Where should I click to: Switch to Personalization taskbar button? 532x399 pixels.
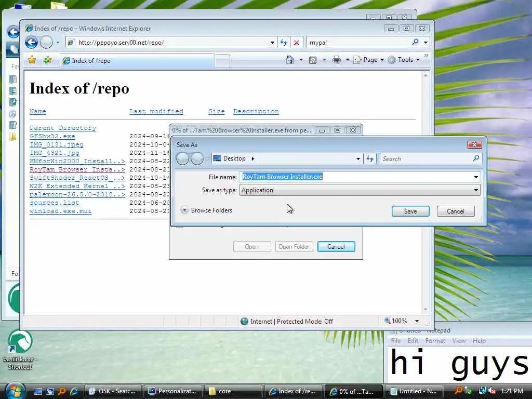[173, 391]
